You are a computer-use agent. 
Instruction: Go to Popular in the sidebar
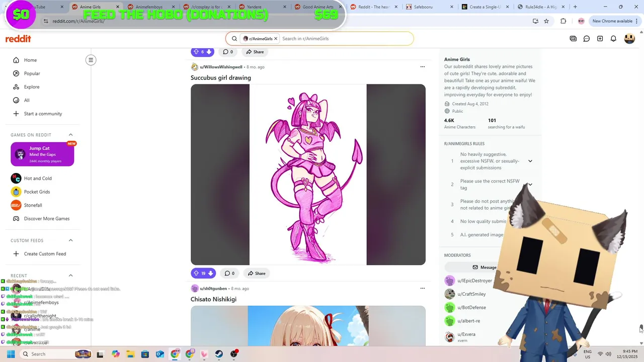click(x=32, y=73)
